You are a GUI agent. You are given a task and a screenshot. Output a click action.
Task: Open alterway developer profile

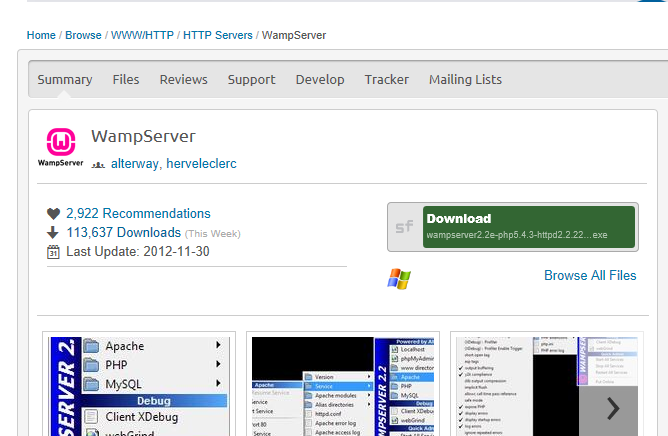pos(135,164)
